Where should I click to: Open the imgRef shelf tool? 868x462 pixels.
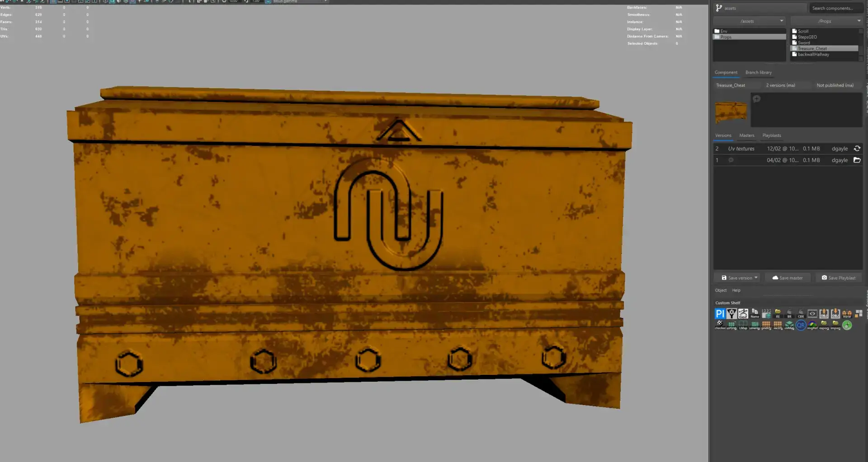(812, 325)
